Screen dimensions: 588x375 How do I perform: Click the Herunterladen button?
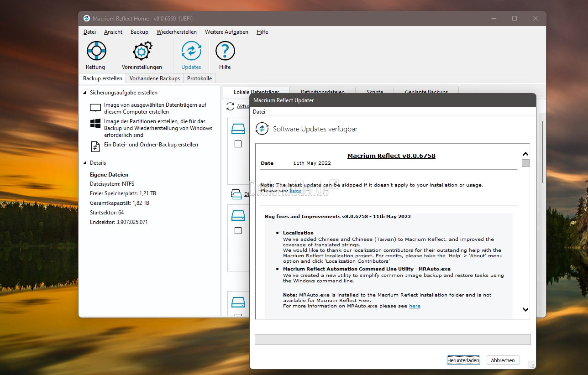(x=463, y=360)
